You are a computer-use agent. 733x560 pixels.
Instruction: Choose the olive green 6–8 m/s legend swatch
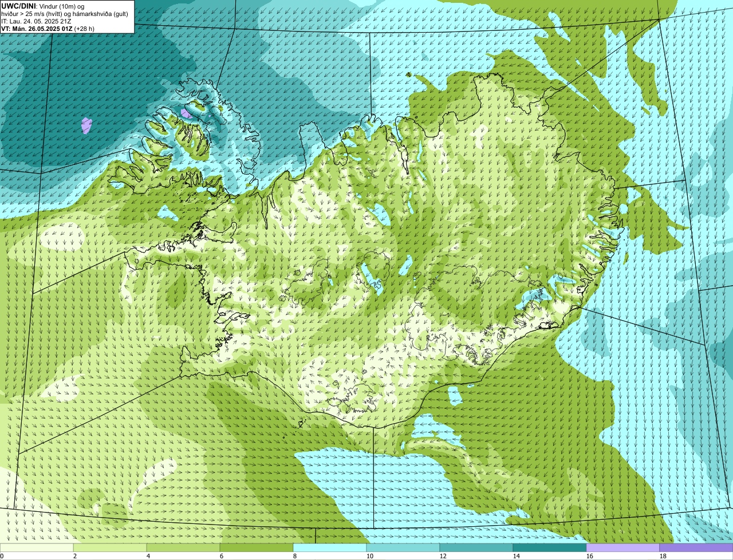point(257,547)
